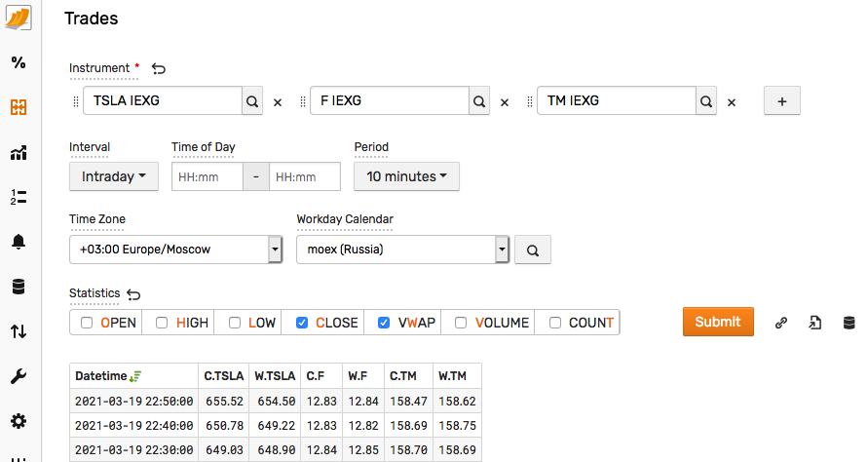Click the database icon in sidebar
The width and height of the screenshot is (868, 462).
[x=19, y=287]
